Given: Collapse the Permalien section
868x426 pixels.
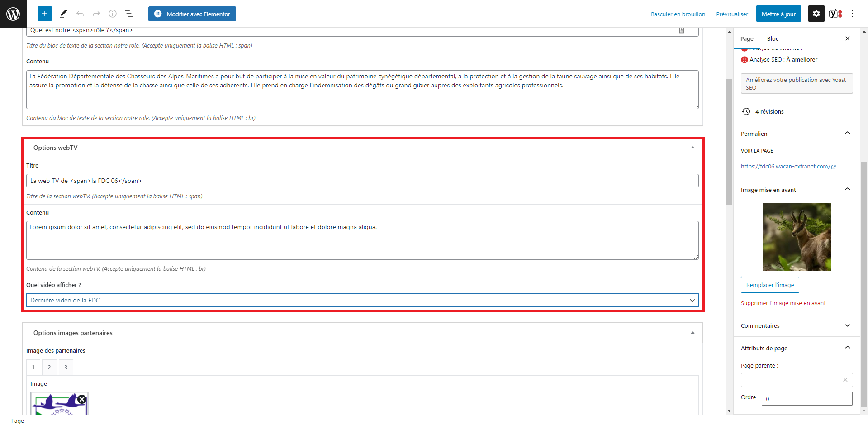Looking at the screenshot, I should point(847,133).
